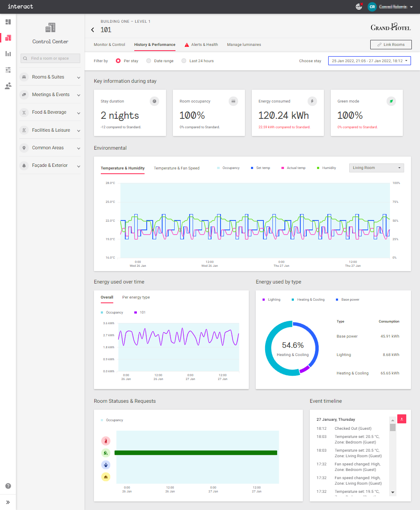Open the users management sidebar icon
The height and width of the screenshot is (510, 420).
point(8,86)
